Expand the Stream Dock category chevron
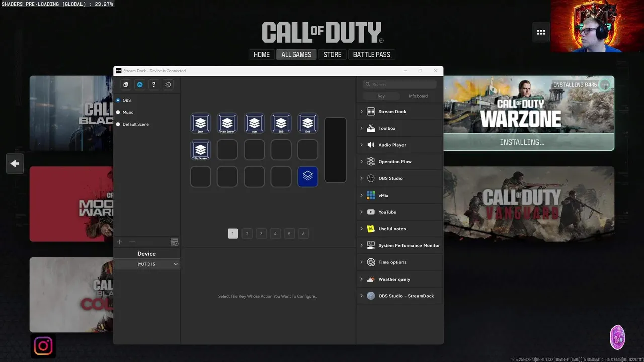The width and height of the screenshot is (644, 362). [x=361, y=111]
